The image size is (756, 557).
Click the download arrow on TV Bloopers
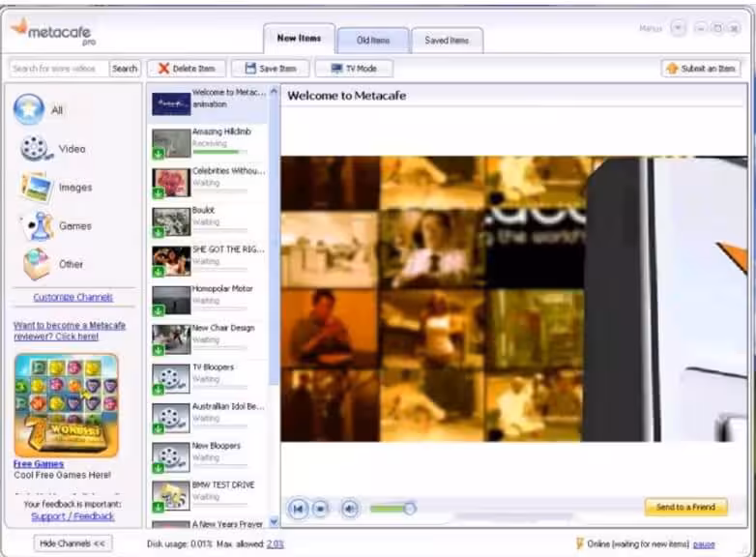158,390
